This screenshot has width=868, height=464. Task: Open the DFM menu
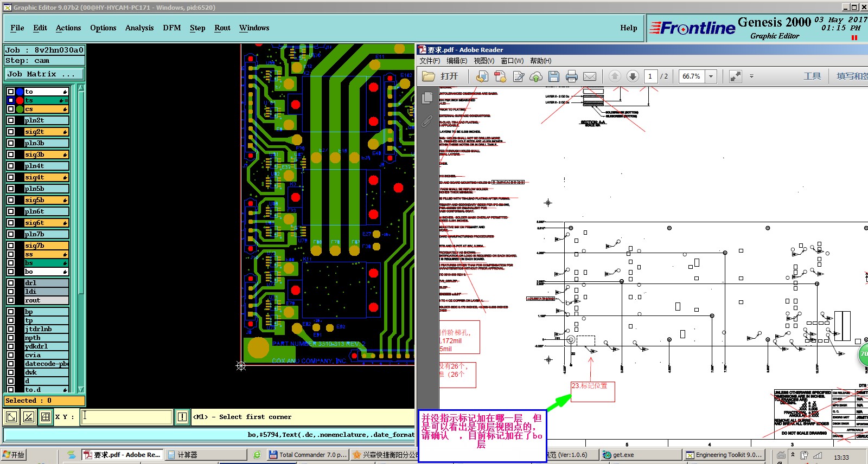pyautogui.click(x=172, y=28)
